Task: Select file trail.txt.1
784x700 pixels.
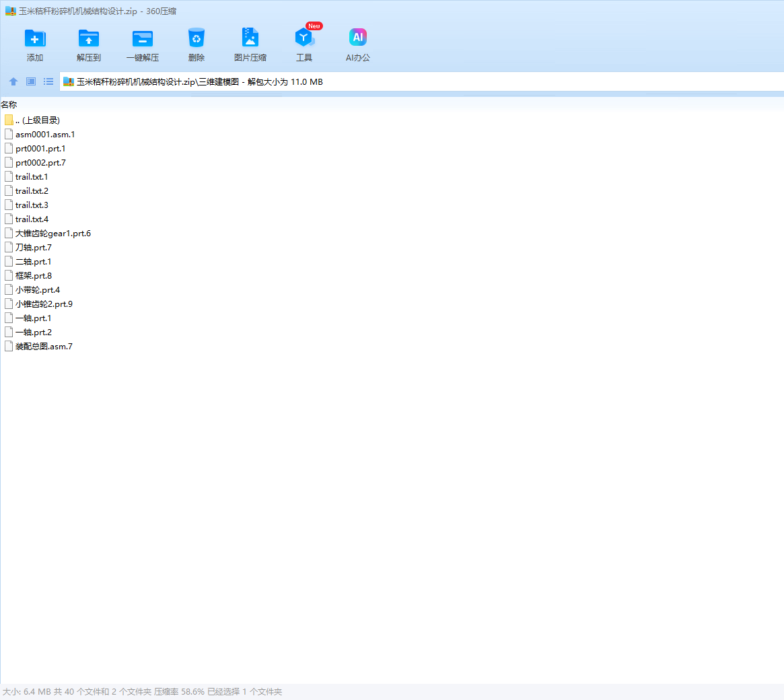Action: [32, 176]
